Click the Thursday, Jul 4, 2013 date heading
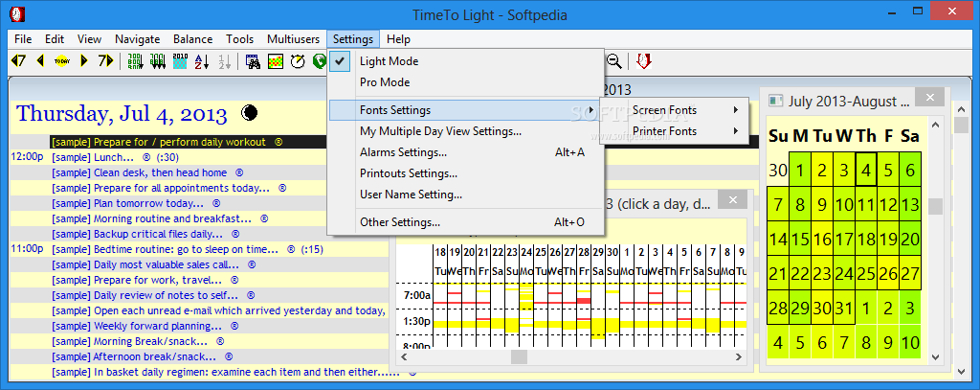The image size is (980, 390). 122,114
